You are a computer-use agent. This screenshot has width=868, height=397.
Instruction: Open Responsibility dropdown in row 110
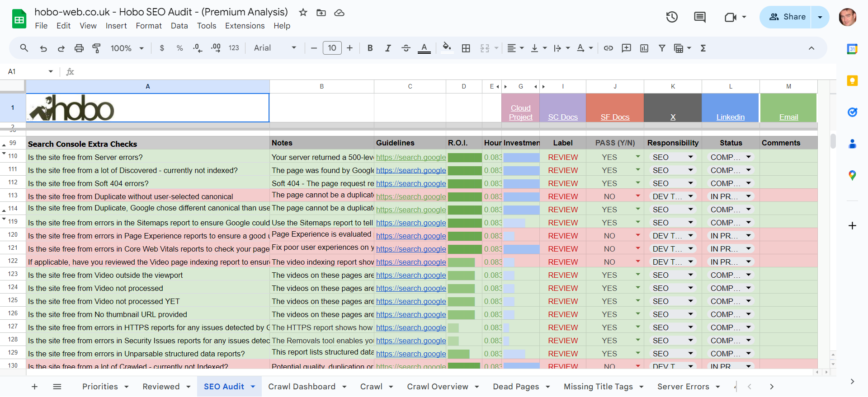[691, 157]
